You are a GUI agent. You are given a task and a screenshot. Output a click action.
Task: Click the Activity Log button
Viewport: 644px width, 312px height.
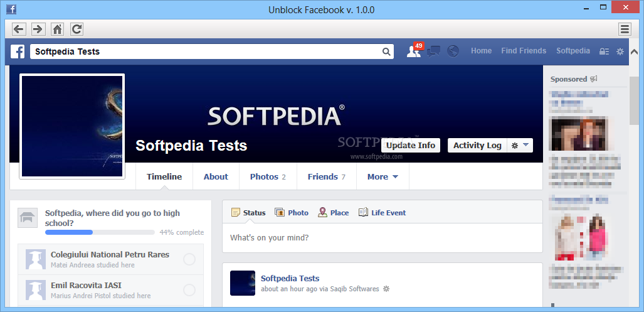477,146
